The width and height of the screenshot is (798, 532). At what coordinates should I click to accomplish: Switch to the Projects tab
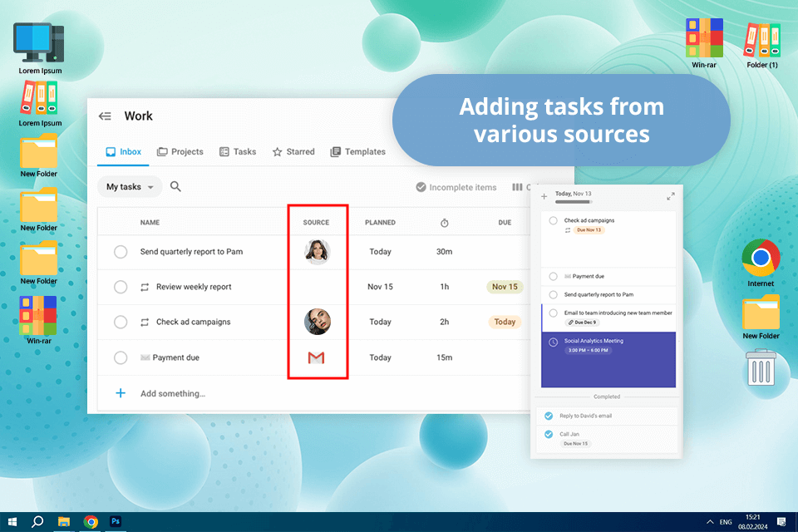coord(180,152)
